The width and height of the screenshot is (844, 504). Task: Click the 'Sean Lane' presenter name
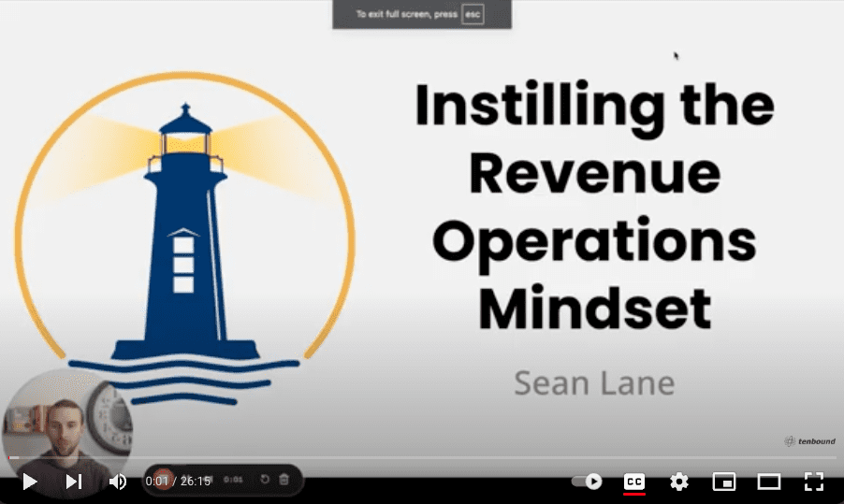[x=594, y=382]
